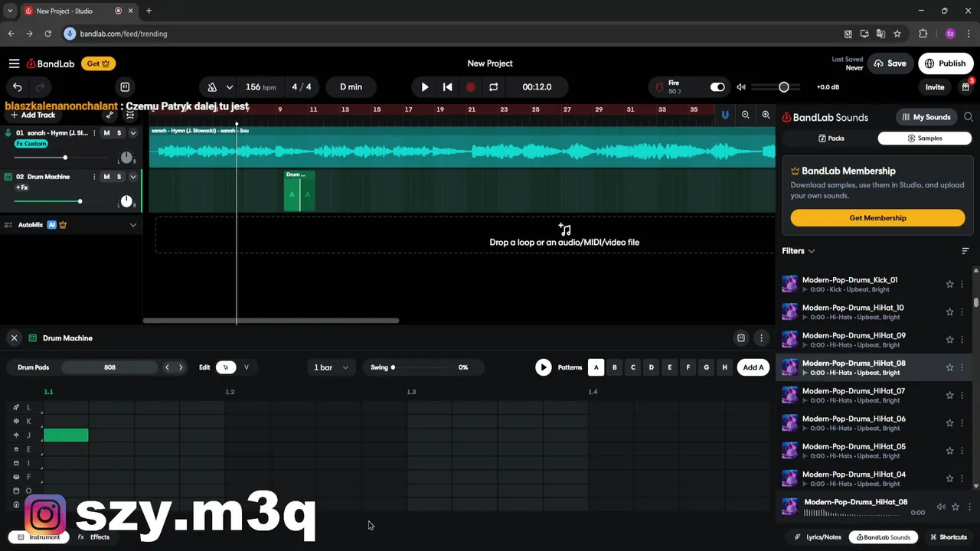Expand the sanah Hymn track chevron

pyautogui.click(x=132, y=133)
